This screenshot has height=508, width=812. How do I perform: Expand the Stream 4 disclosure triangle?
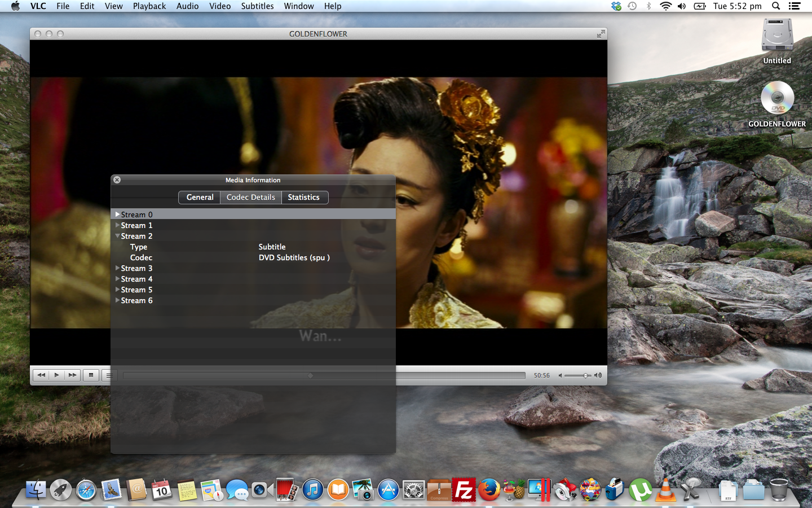point(117,279)
